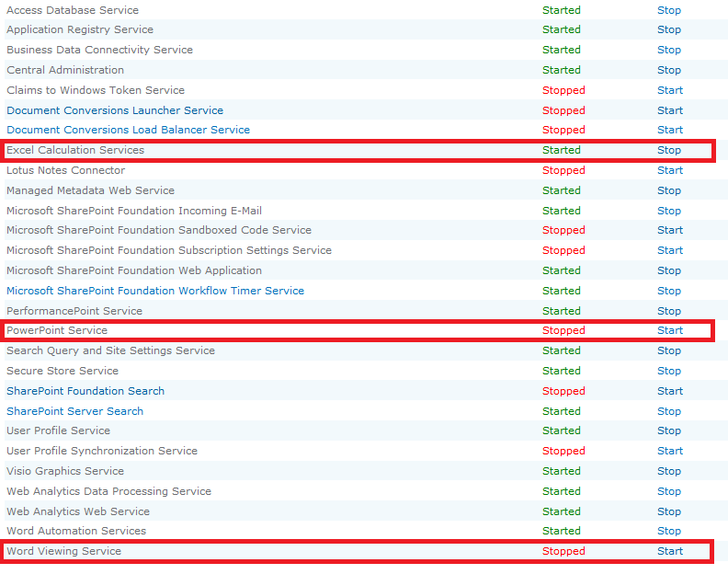The height and width of the screenshot is (574, 728).
Task: Stop Managed Metadata Web Service
Action: (668, 190)
